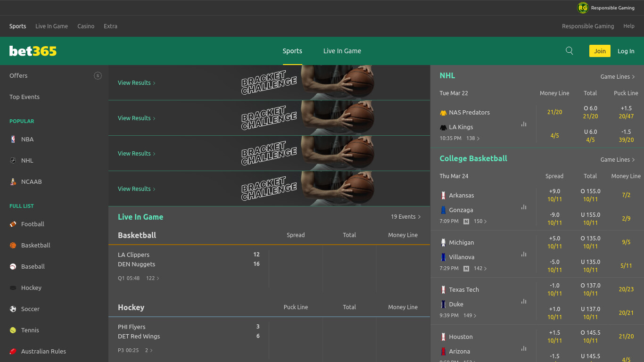
Task: Click the Australian Rules ball icon
Action: tap(13, 351)
